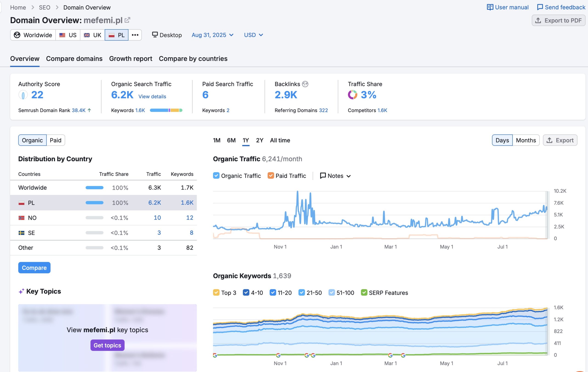Select the Overview tab

(x=25, y=59)
